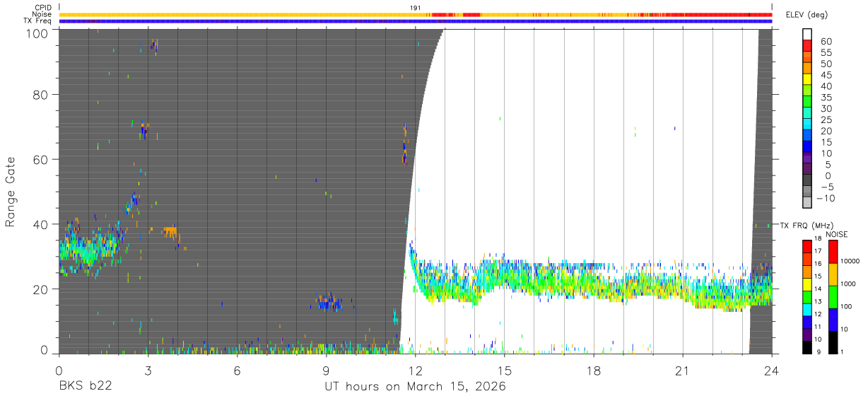Select the CPID value 191
868x401 pixels.
click(416, 8)
